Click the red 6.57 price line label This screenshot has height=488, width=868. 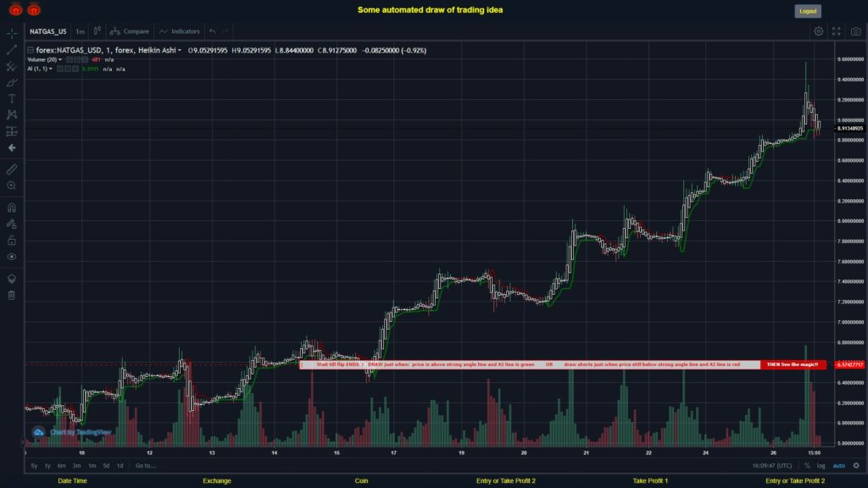tap(849, 364)
